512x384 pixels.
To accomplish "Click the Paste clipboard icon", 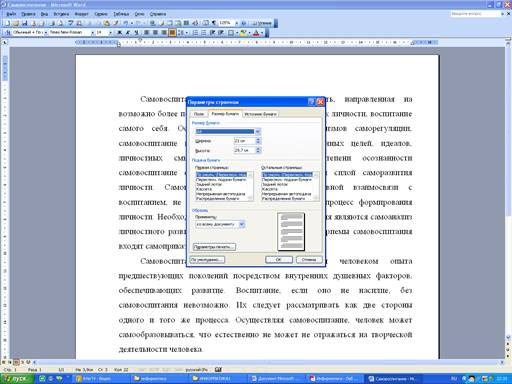I will point(106,23).
